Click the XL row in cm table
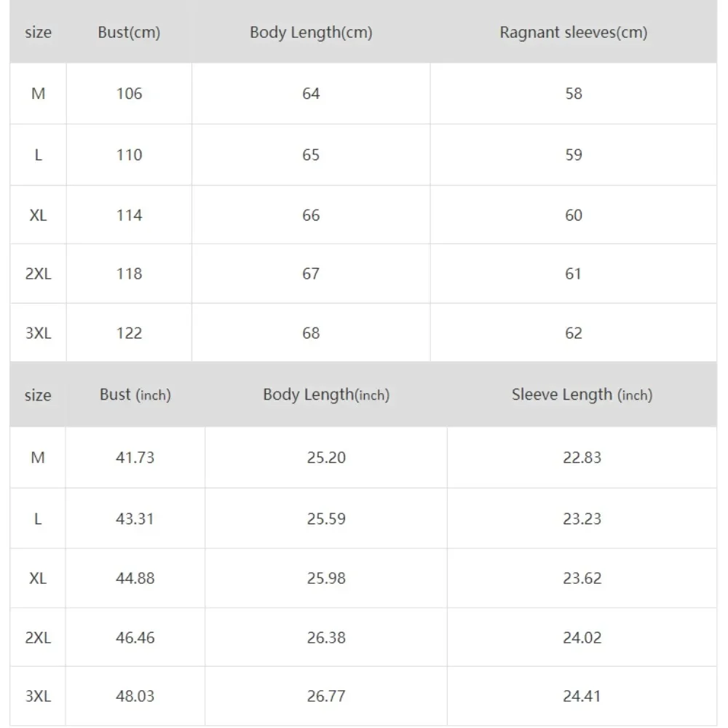 point(38,215)
